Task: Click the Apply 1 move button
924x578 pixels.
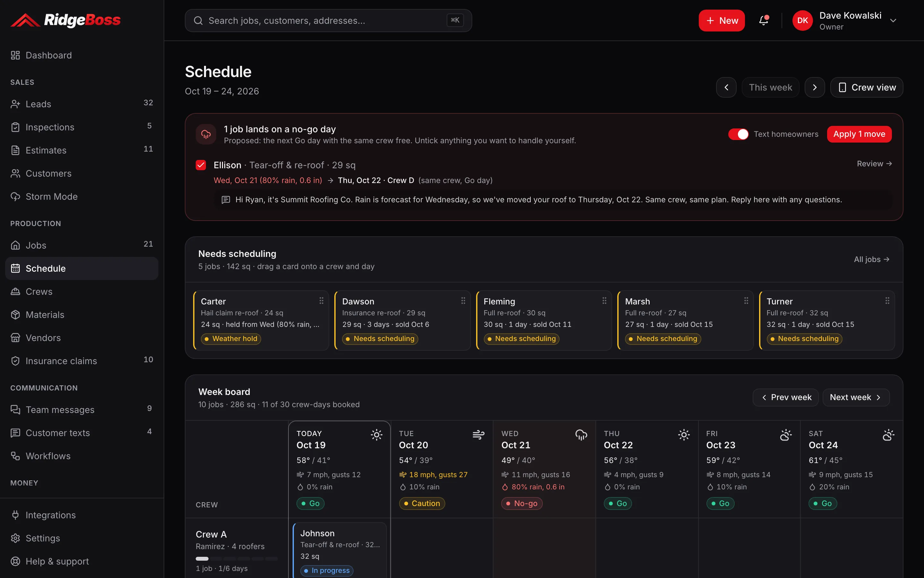Action: [x=859, y=134]
